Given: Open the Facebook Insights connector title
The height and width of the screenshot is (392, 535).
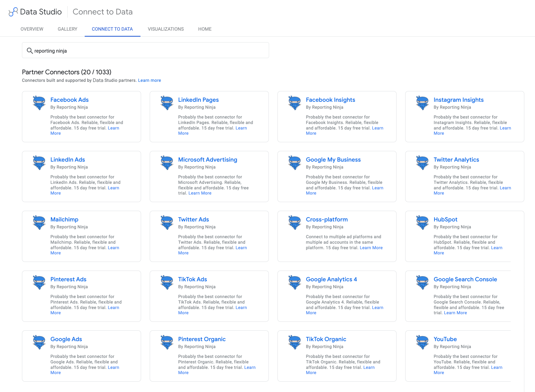Looking at the screenshot, I should point(330,100).
